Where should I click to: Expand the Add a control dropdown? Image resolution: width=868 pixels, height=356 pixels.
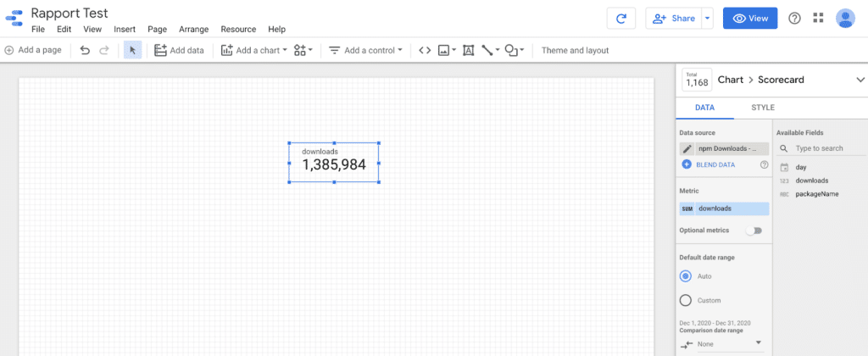point(366,50)
